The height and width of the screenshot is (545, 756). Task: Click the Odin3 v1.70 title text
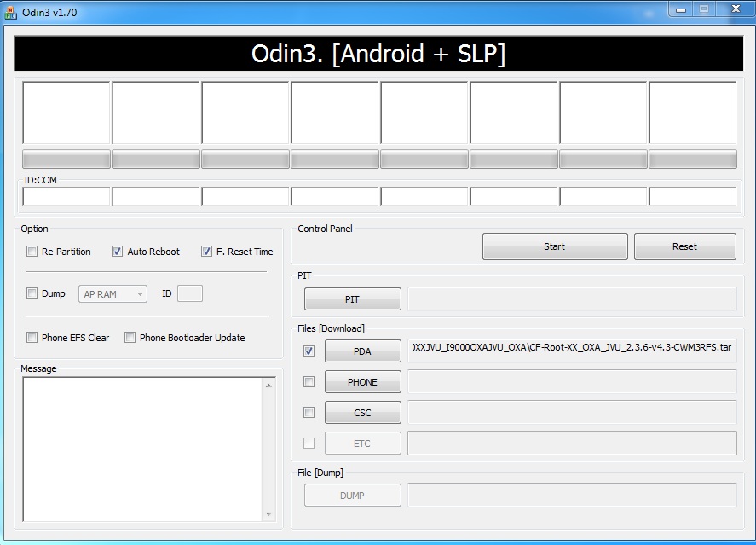point(49,13)
